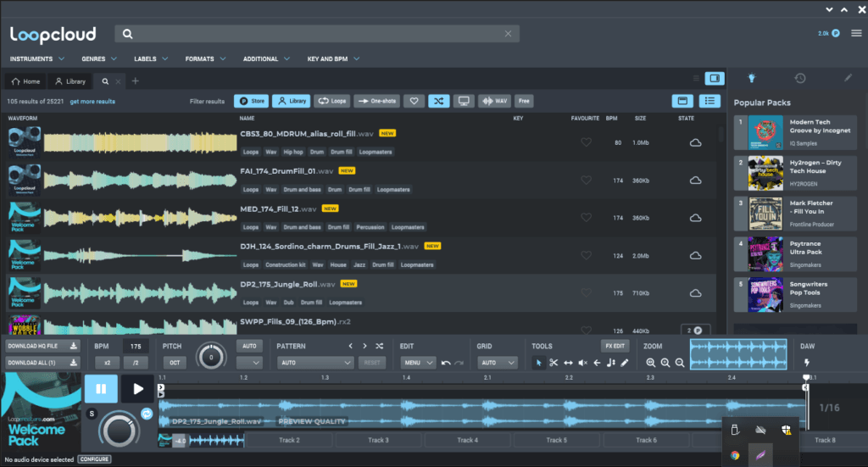Zoom out of the waveform editor
The width and height of the screenshot is (868, 467).
point(680,363)
